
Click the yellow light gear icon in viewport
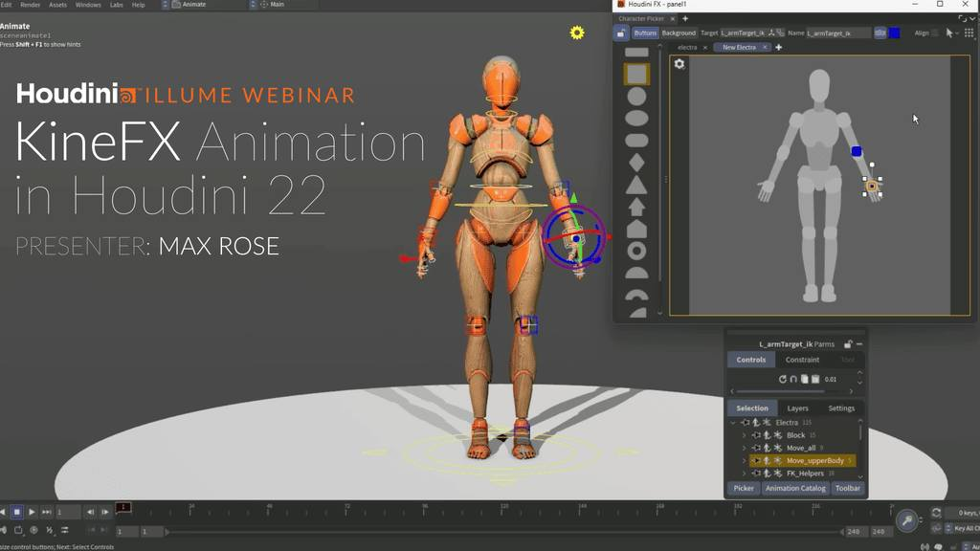click(x=577, y=33)
